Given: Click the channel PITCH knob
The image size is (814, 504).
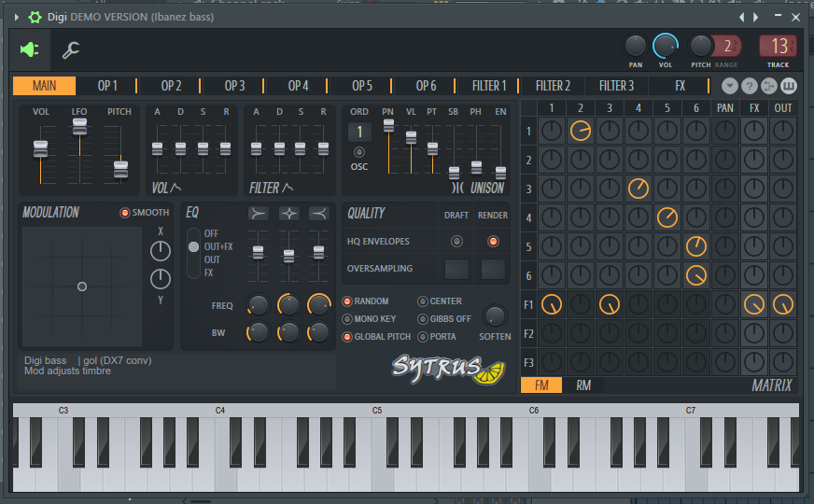Looking at the screenshot, I should click(700, 46).
